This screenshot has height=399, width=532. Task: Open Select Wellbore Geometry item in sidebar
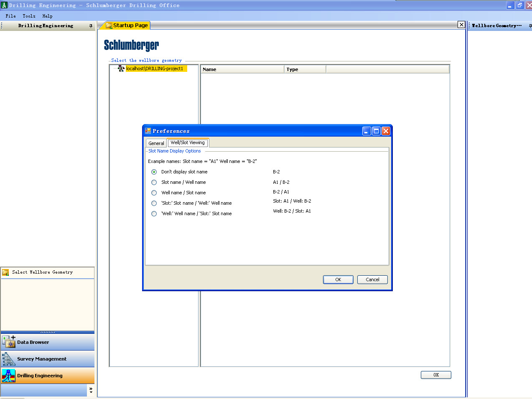[x=48, y=272]
